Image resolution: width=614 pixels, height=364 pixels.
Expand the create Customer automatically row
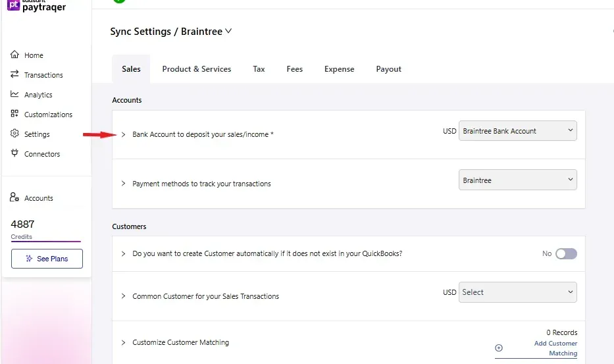coord(123,253)
